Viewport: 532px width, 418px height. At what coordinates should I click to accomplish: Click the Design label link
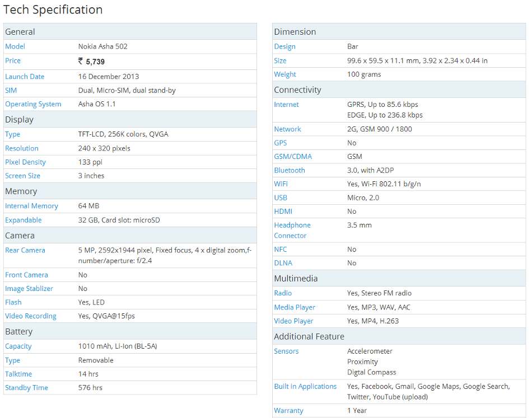tap(284, 46)
